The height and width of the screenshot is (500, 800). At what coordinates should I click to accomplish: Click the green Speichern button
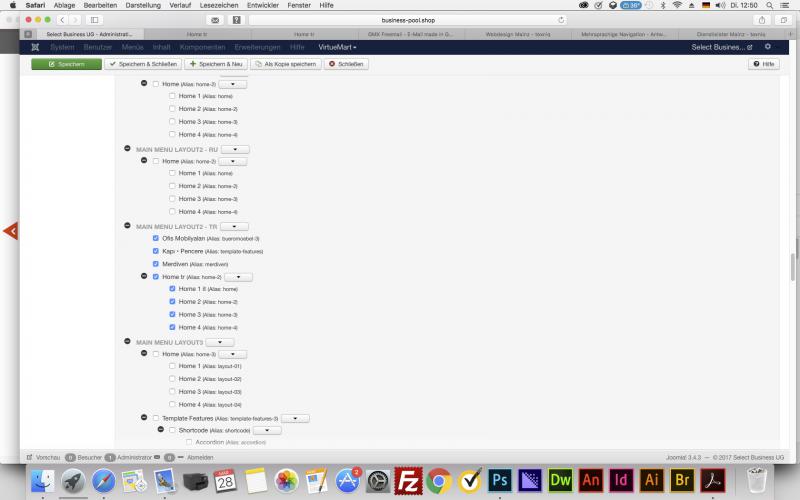[66, 64]
